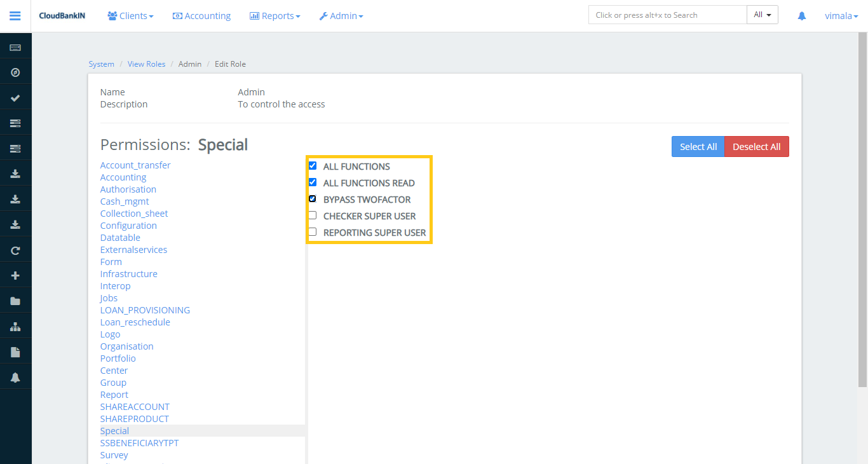
Task: Enable the CHECKER SUPER USER permission
Action: pos(312,215)
